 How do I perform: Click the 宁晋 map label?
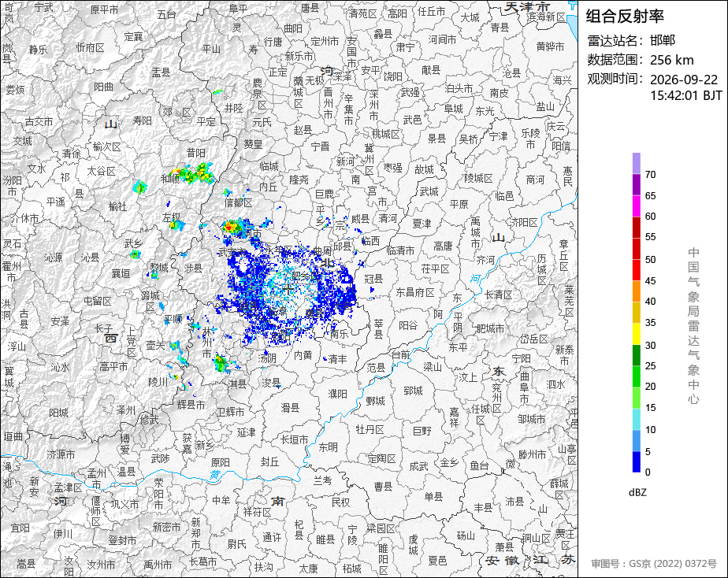point(320,146)
